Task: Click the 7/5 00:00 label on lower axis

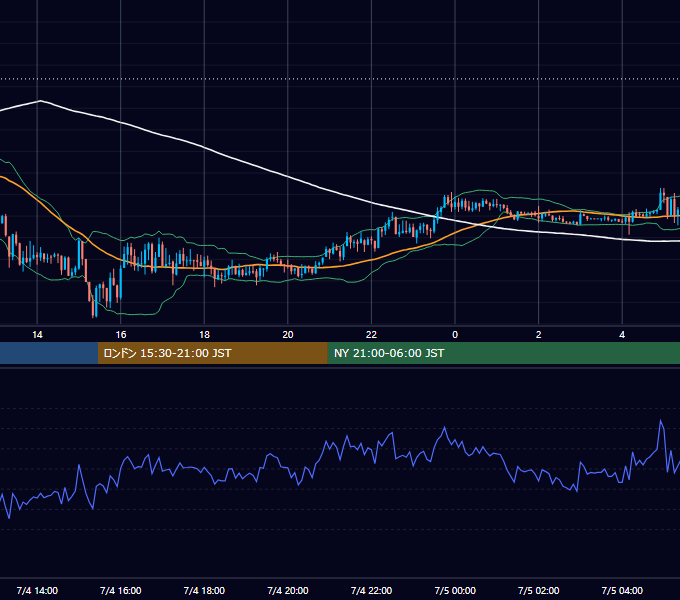Action: (x=455, y=590)
